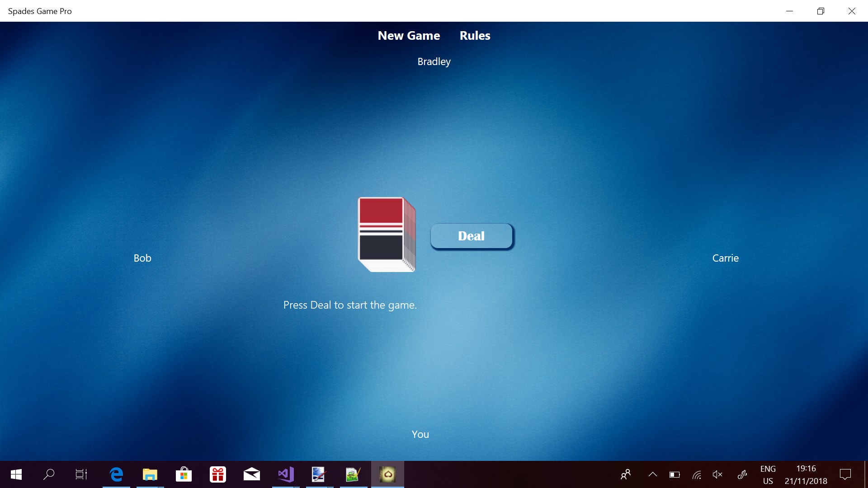The image size is (868, 488).
Task: Launch Microsoft Edge from taskbar
Action: point(116,474)
